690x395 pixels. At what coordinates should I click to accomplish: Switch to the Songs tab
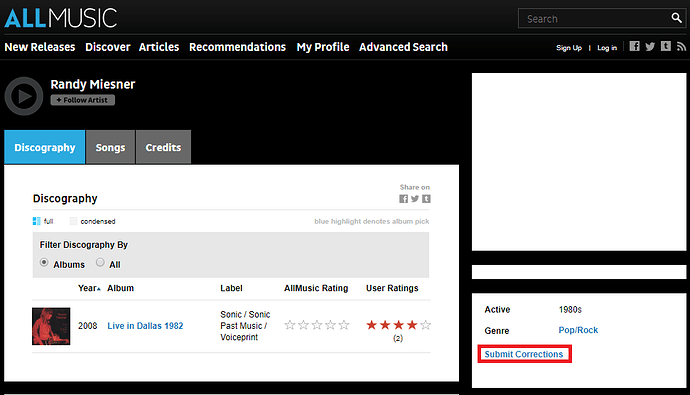click(110, 147)
